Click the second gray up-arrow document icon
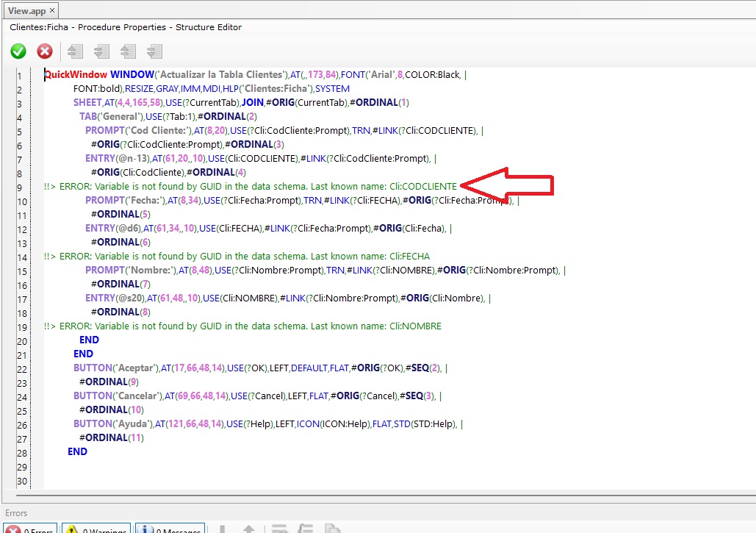The image size is (756, 533). point(128,51)
